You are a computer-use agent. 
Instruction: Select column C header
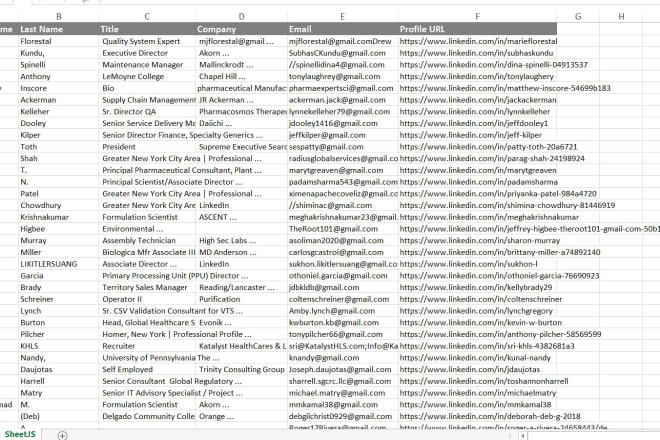click(147, 16)
